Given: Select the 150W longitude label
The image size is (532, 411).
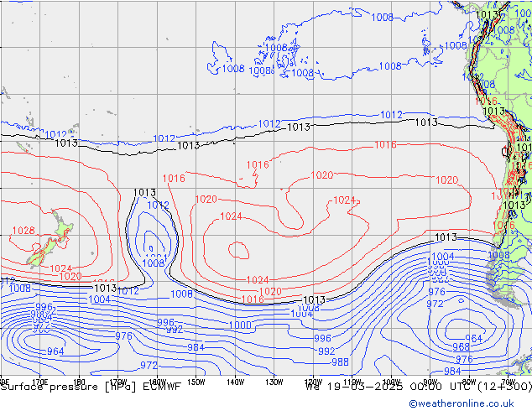Looking at the screenshot, I should click(196, 382).
